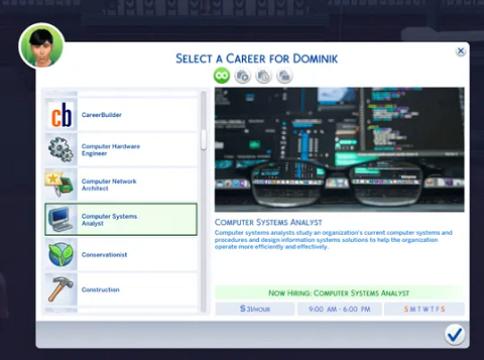Viewport: 484px width, 360px height.
Task: Choose the Computer Systems Analyst entry
Action: (121, 219)
